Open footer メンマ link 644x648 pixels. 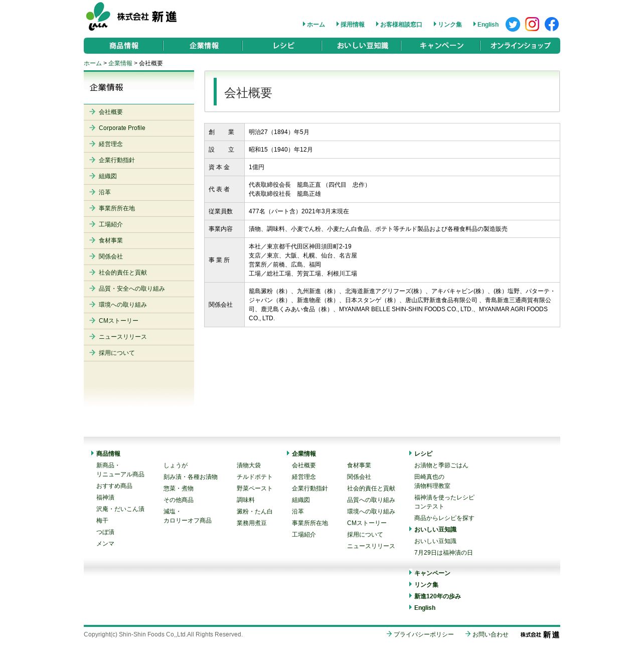tap(105, 544)
